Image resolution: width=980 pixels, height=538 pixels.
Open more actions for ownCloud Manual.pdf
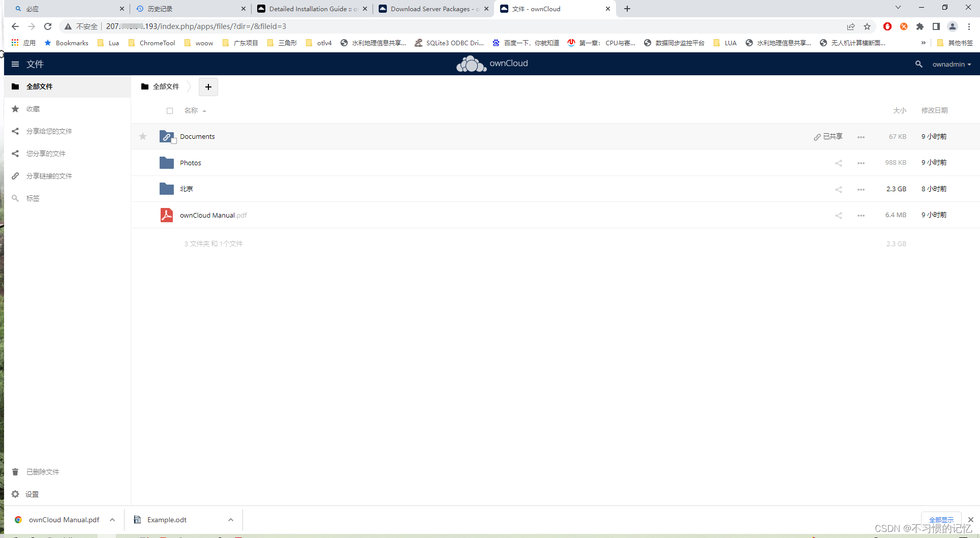click(861, 216)
